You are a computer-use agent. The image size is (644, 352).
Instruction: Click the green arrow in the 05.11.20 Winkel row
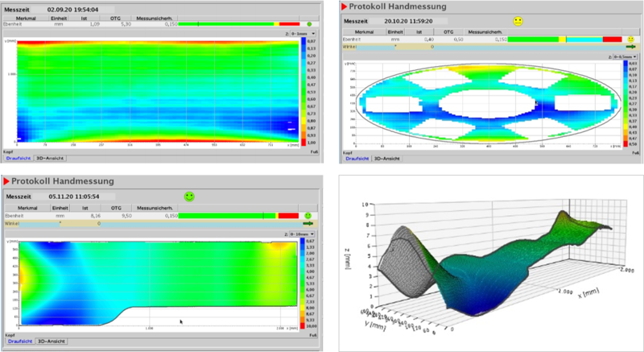308,223
